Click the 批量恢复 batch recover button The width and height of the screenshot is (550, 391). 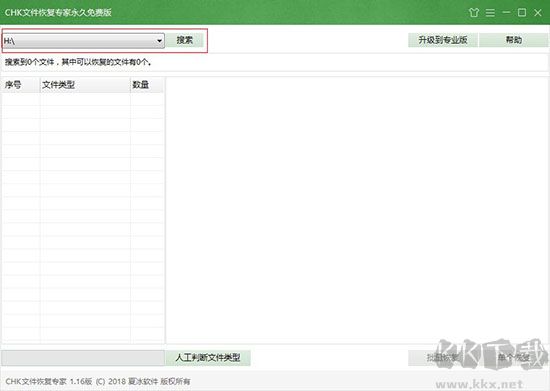[443, 358]
